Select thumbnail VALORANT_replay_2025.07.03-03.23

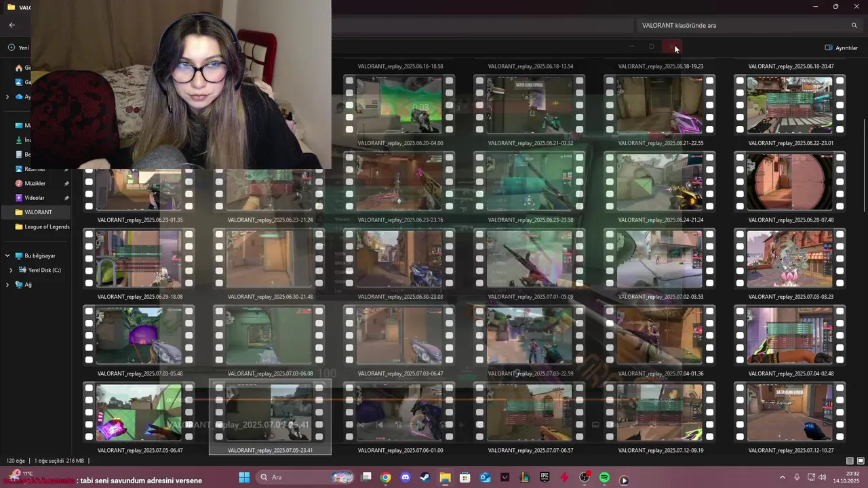(x=791, y=258)
